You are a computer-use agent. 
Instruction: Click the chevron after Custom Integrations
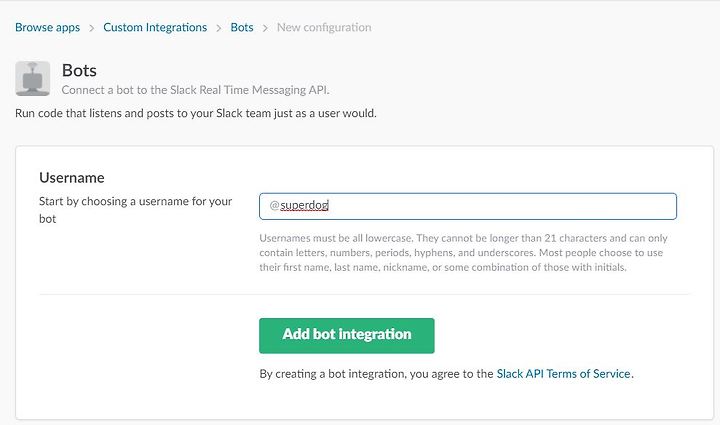219,28
